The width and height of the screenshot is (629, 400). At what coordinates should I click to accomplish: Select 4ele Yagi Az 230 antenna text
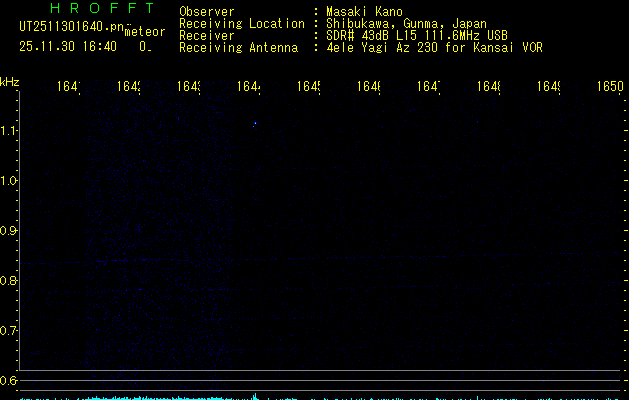434,48
